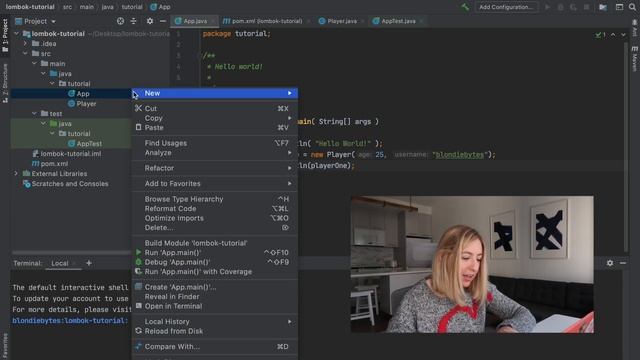The width and height of the screenshot is (640, 360).
Task: Select Run 'App.main()' menu entry
Action: [x=215, y=253]
